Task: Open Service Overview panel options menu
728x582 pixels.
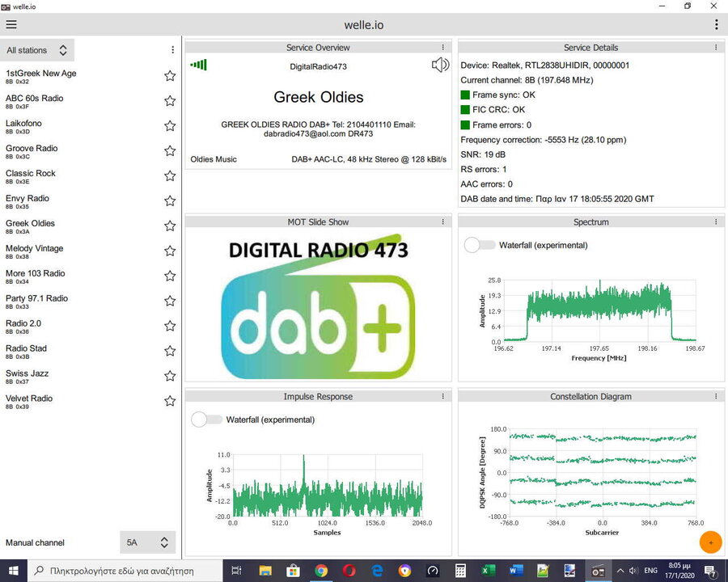Action: pos(443,48)
